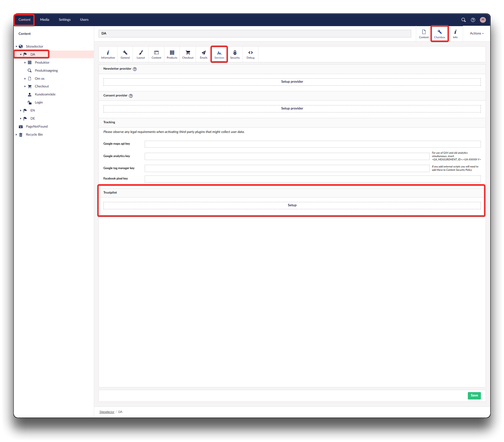504x442 pixels.
Task: Open the Chainbox wrench app
Action: (439, 34)
